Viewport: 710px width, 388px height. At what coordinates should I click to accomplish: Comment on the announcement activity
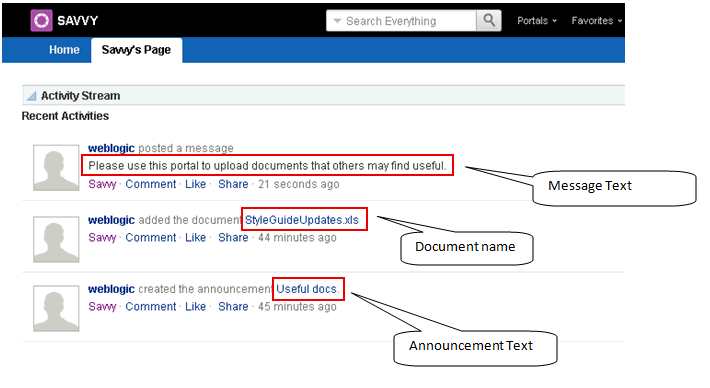151,307
